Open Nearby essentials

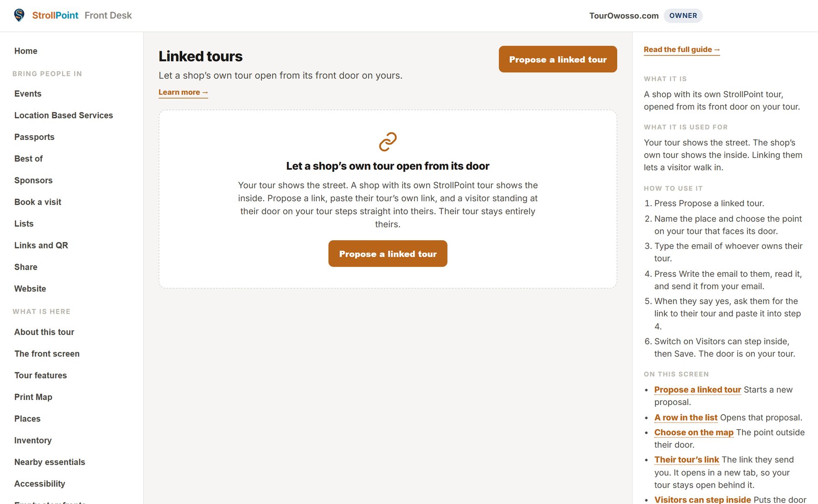50,462
